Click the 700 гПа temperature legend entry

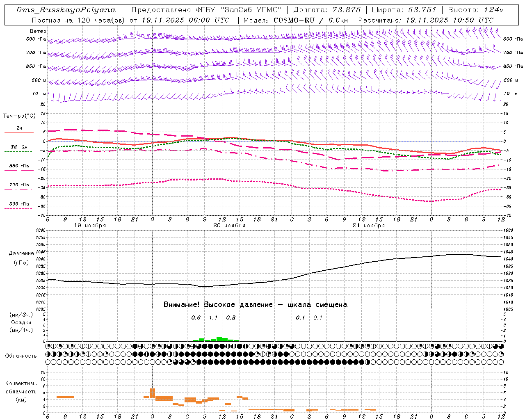[x=19, y=185]
